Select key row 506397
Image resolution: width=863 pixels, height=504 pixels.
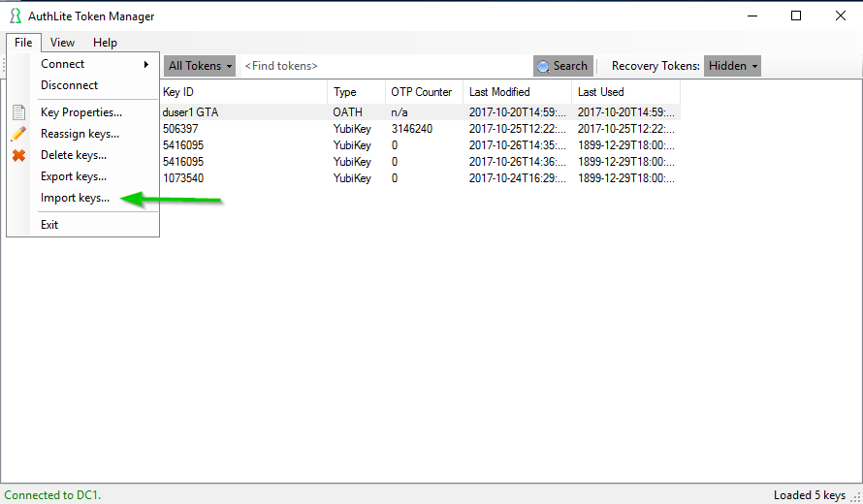[x=420, y=129]
